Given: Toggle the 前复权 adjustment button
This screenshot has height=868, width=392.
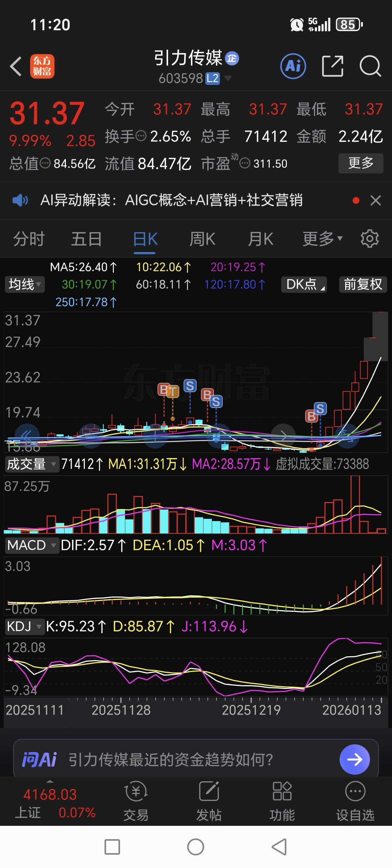Looking at the screenshot, I should (x=363, y=284).
